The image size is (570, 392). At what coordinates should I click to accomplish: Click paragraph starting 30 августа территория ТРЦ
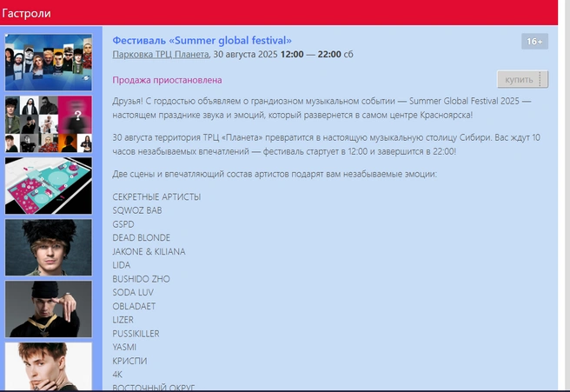click(x=327, y=144)
